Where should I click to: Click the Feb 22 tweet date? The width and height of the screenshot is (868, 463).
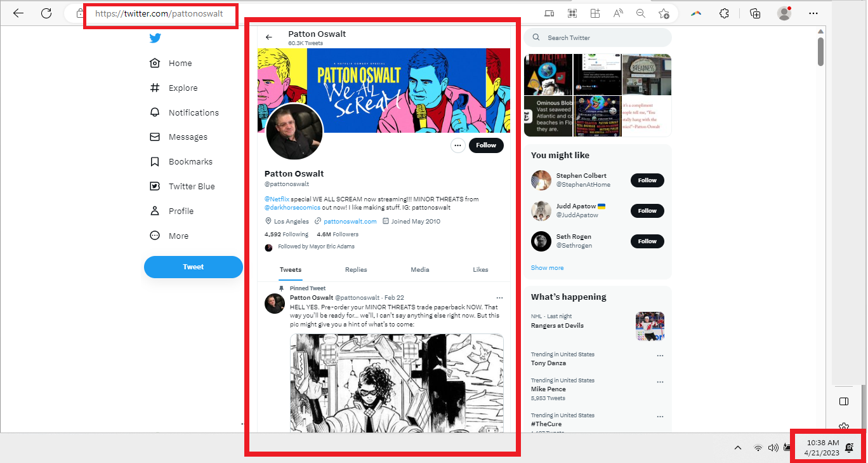pos(394,298)
